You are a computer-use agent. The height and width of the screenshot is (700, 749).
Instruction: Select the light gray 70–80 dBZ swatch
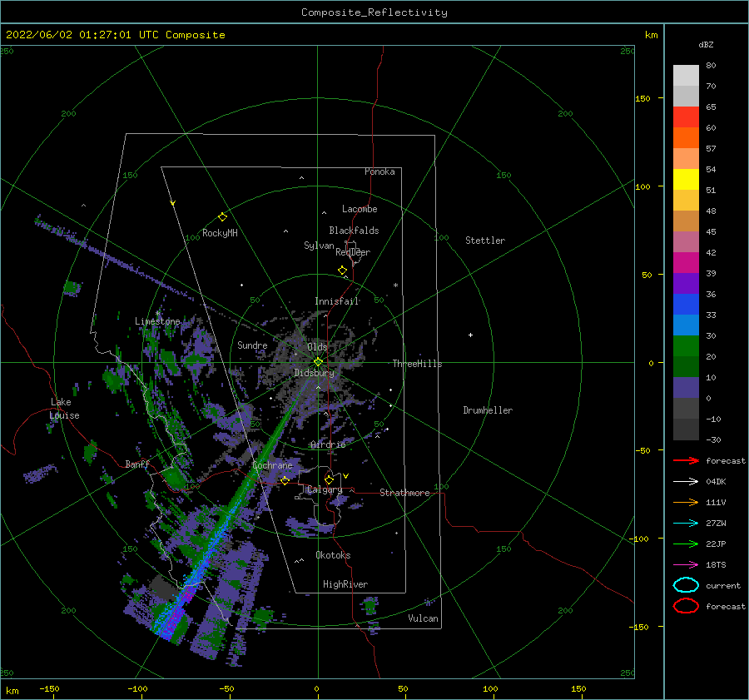coord(686,75)
